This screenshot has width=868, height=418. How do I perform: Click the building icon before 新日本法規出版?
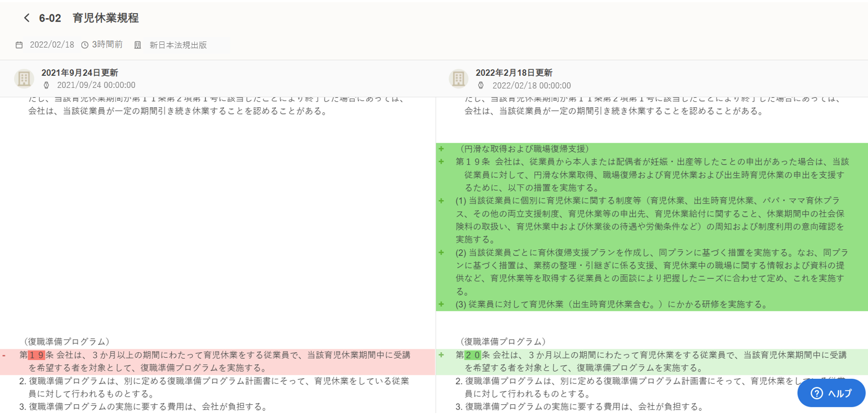click(x=138, y=45)
